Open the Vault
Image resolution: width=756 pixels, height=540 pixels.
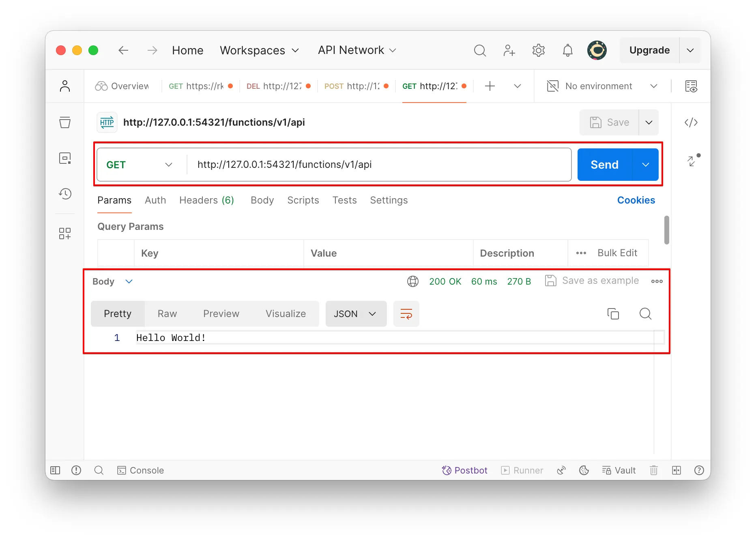pyautogui.click(x=619, y=470)
